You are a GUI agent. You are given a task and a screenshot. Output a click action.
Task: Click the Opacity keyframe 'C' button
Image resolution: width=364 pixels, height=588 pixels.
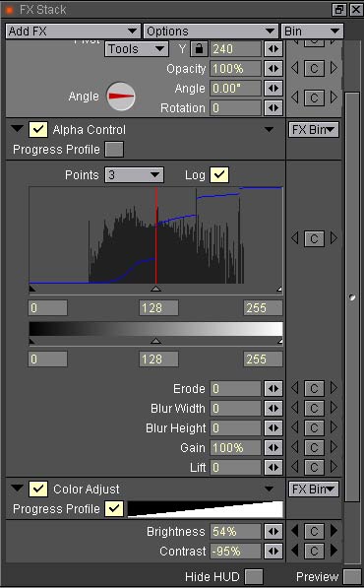pos(314,69)
